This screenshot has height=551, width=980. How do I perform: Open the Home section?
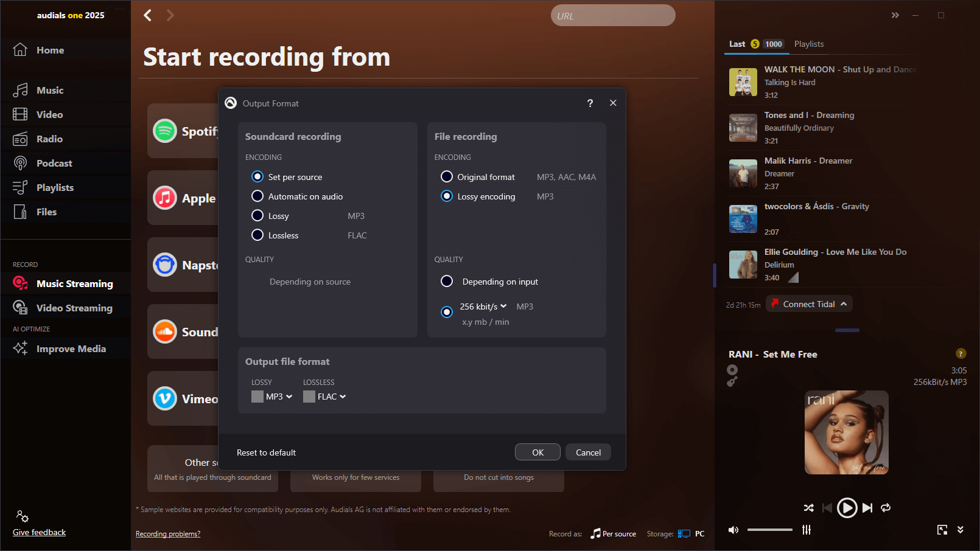coord(50,50)
